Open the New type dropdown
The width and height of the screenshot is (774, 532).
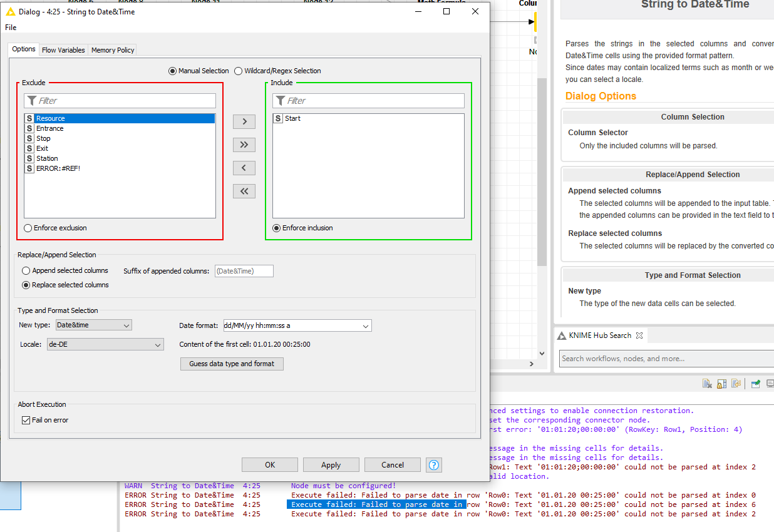click(93, 325)
